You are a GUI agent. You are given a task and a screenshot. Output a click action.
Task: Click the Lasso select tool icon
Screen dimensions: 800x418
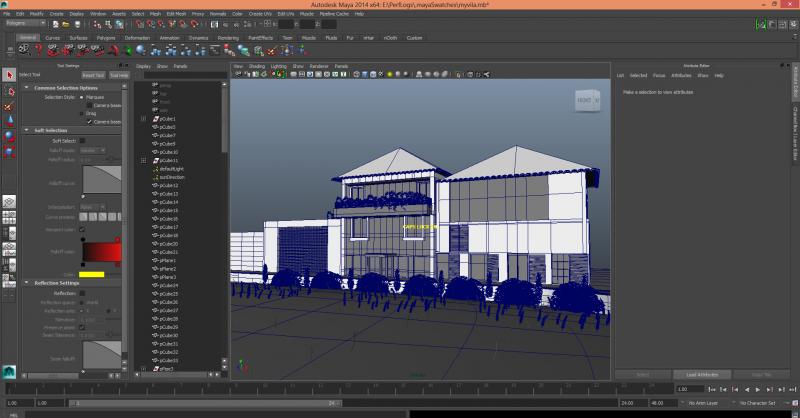pyautogui.click(x=9, y=91)
